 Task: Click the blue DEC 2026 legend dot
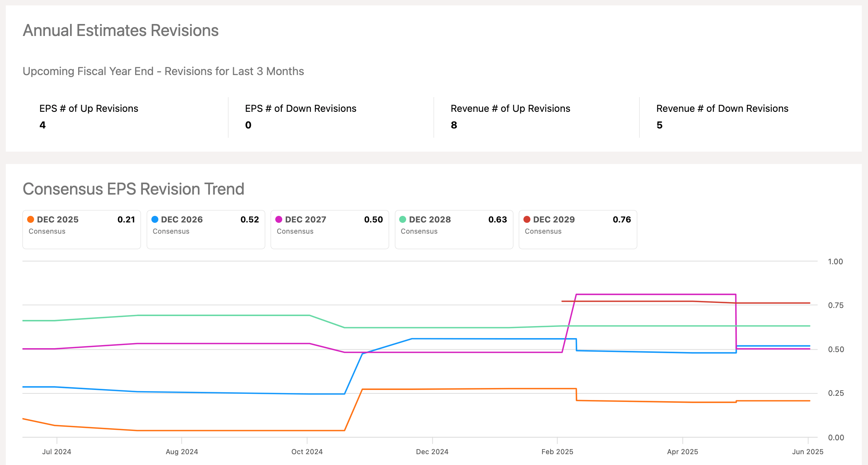tap(154, 219)
